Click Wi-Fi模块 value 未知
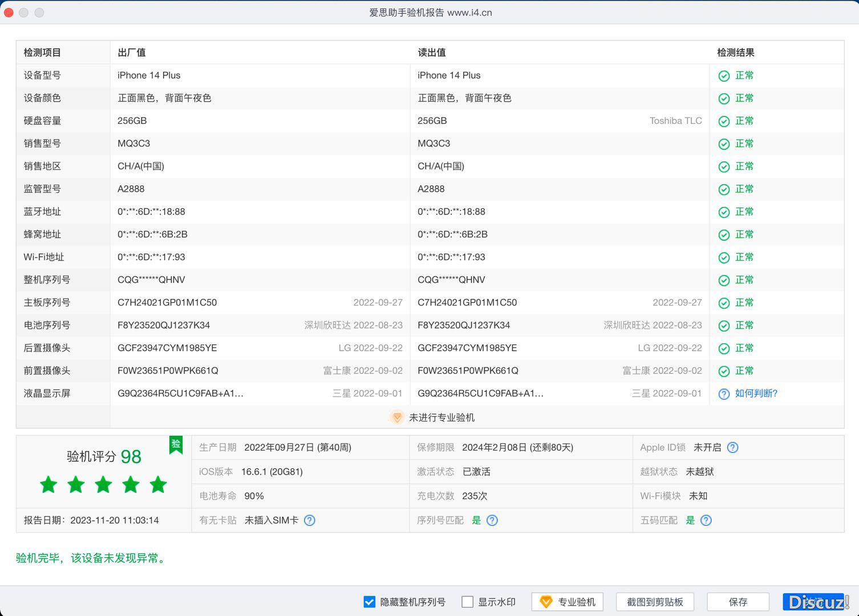The image size is (859, 616). (x=698, y=496)
